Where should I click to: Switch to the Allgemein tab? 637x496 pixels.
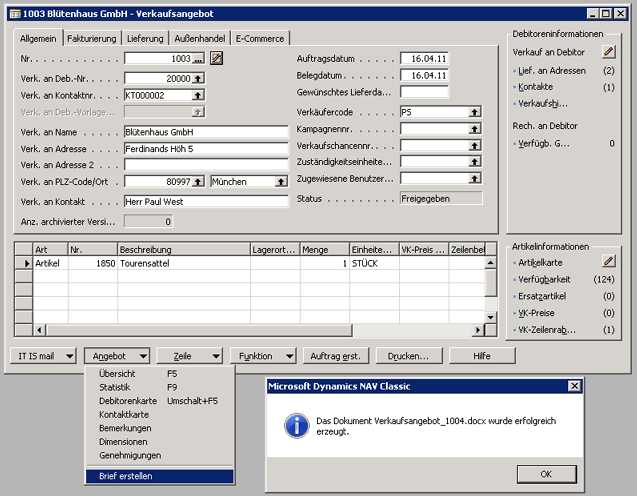coord(38,38)
